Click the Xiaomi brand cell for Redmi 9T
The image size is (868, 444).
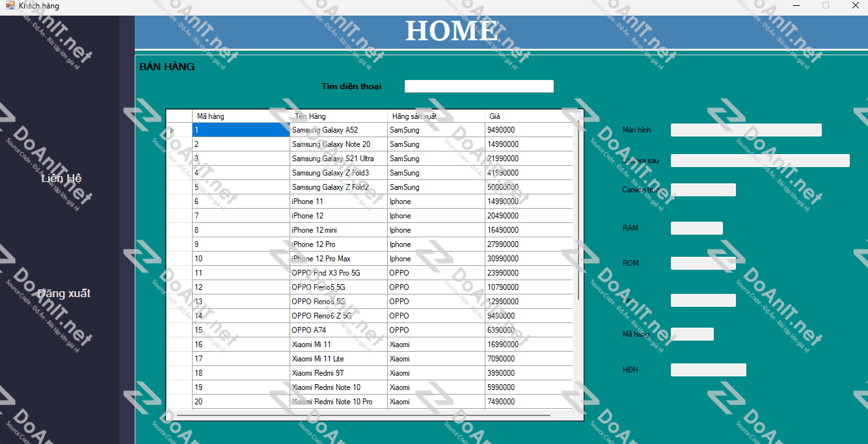pos(436,373)
